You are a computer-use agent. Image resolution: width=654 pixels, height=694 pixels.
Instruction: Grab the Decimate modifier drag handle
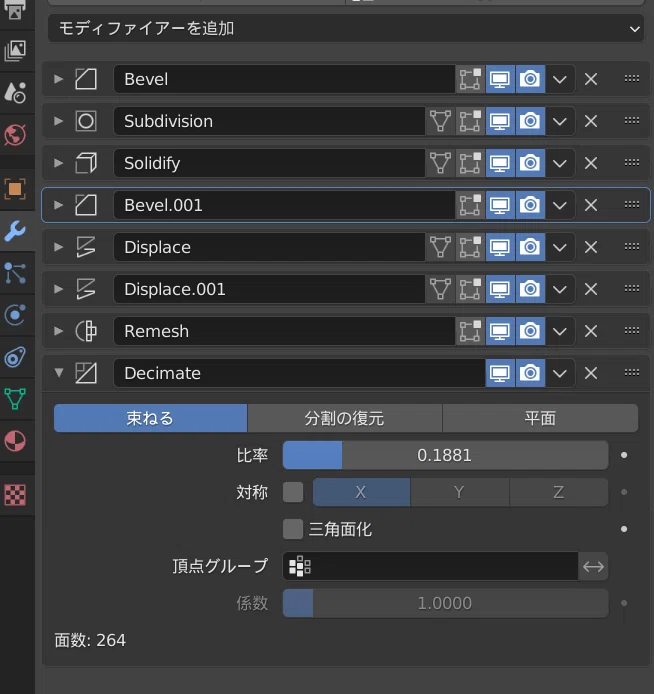(x=632, y=373)
